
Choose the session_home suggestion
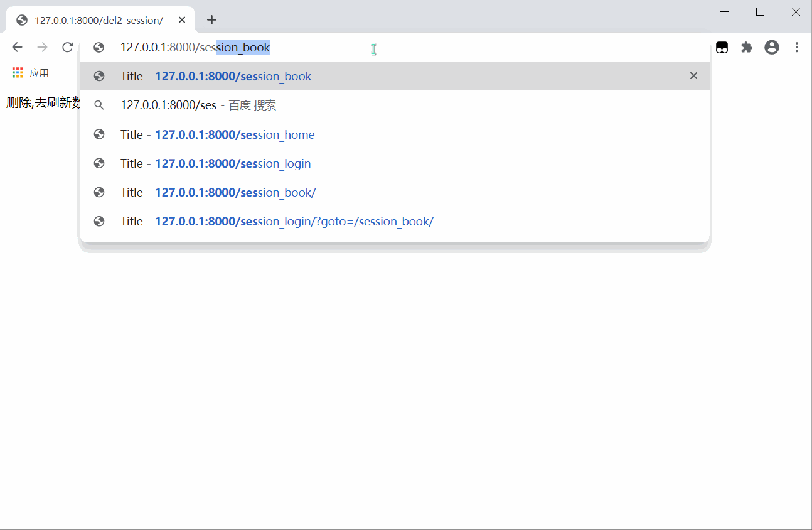[x=235, y=134]
